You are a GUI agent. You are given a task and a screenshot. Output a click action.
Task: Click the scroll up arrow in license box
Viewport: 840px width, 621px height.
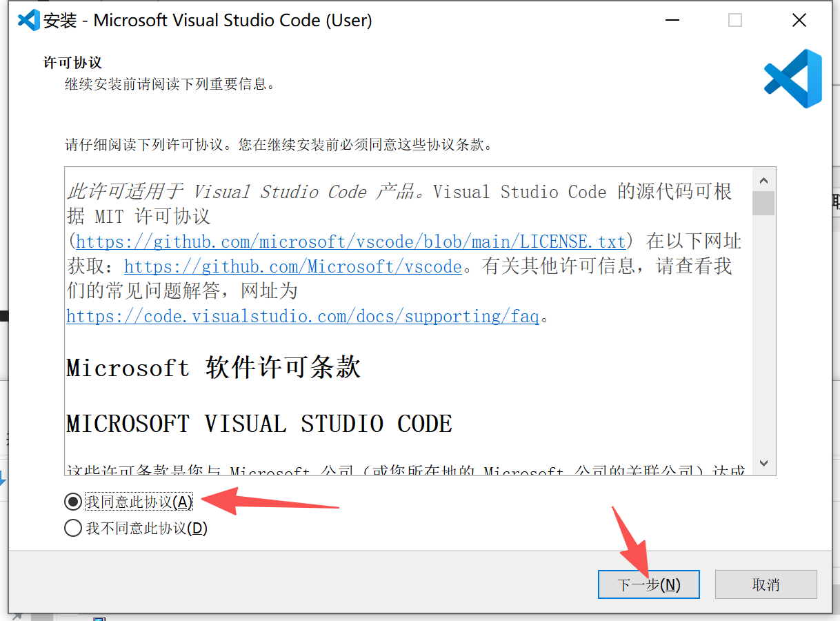click(763, 180)
